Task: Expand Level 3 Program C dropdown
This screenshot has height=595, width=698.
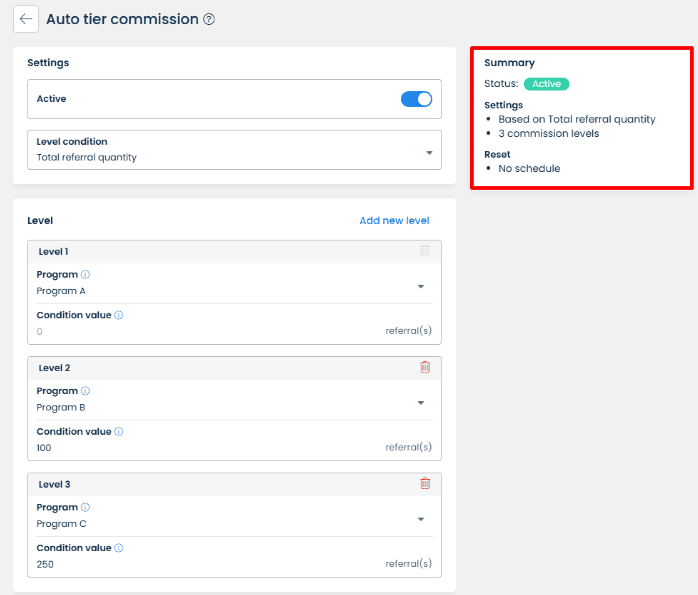Action: (x=421, y=519)
